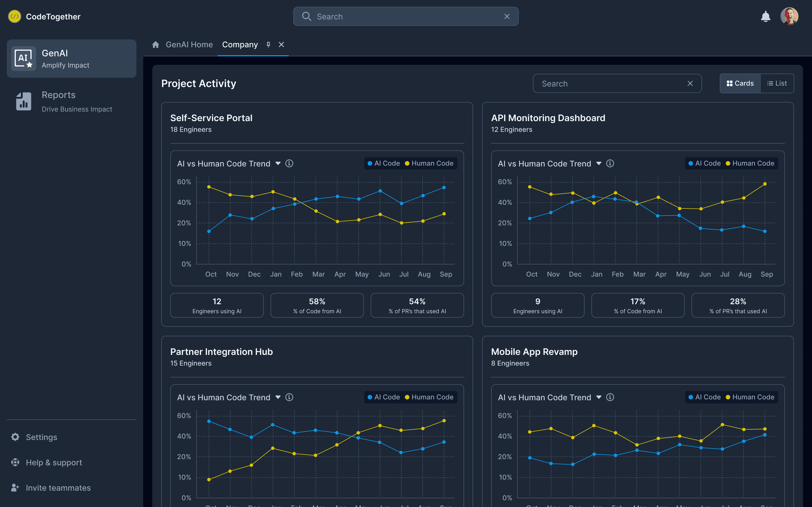The width and height of the screenshot is (812, 507).
Task: Click the pin icon on Company tab
Action: coord(268,45)
